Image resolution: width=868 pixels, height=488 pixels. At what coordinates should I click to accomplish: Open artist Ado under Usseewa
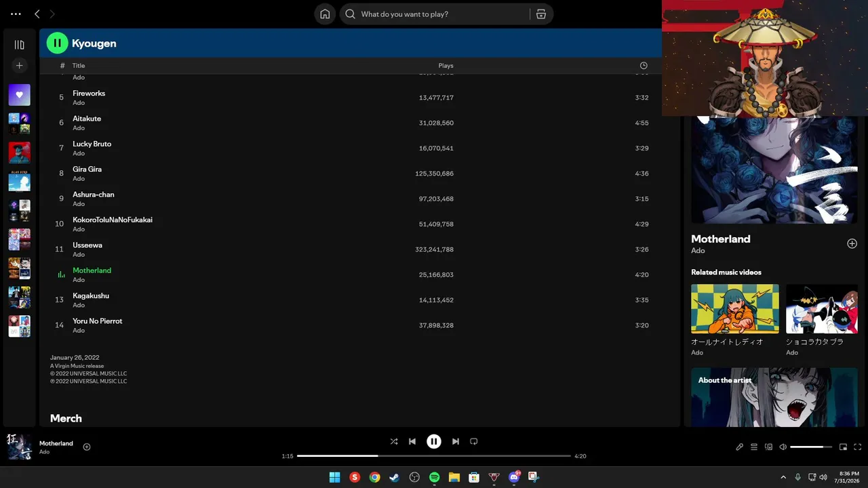(x=79, y=255)
